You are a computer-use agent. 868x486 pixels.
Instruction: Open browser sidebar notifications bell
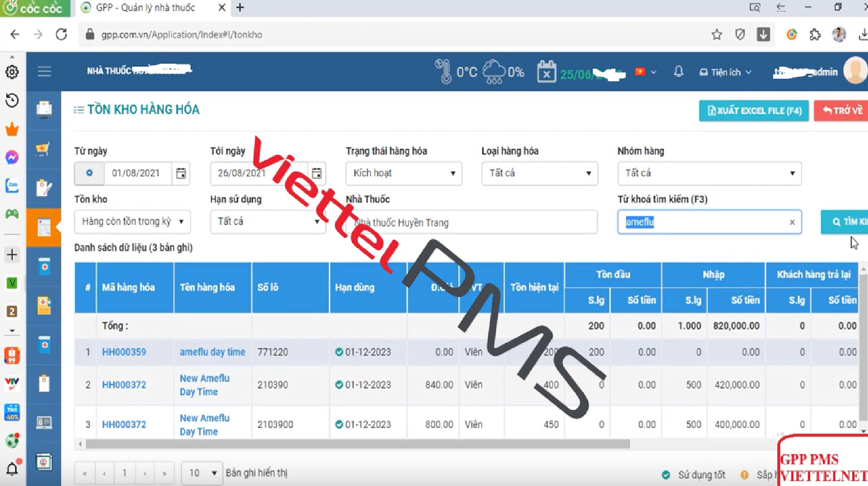(12, 468)
